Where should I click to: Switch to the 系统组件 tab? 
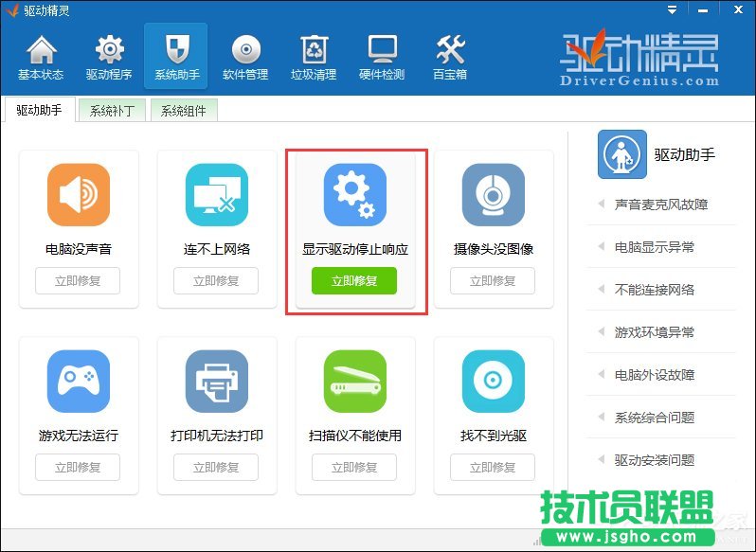[184, 111]
